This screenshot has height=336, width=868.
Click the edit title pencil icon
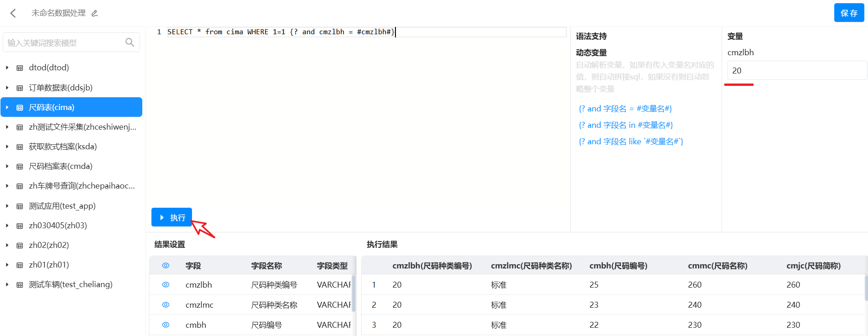[x=95, y=13]
